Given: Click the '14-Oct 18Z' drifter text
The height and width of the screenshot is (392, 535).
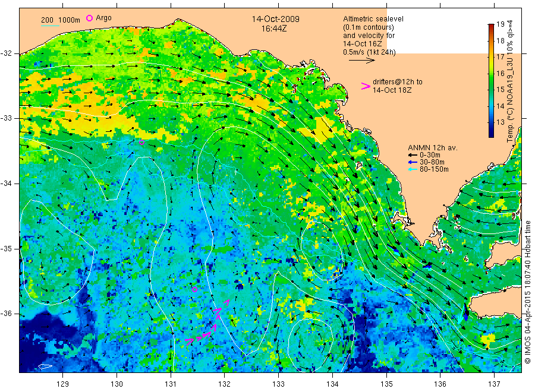Looking at the screenshot, I should click(392, 90).
